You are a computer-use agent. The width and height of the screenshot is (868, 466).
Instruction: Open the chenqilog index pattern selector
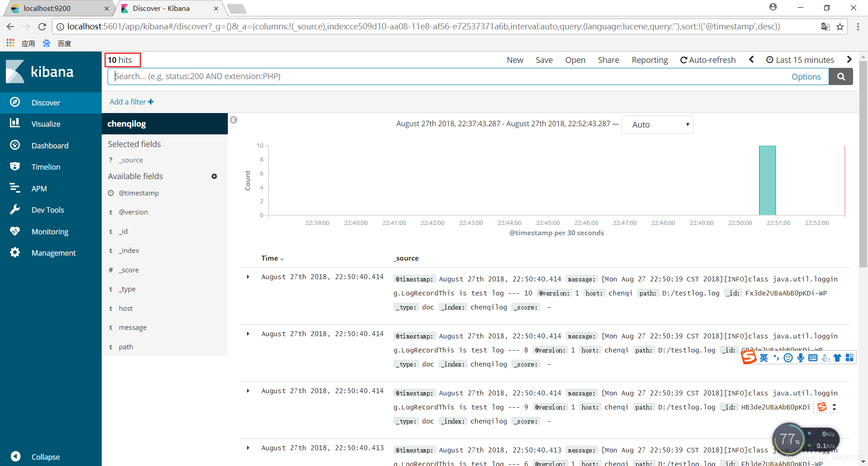[x=165, y=124]
